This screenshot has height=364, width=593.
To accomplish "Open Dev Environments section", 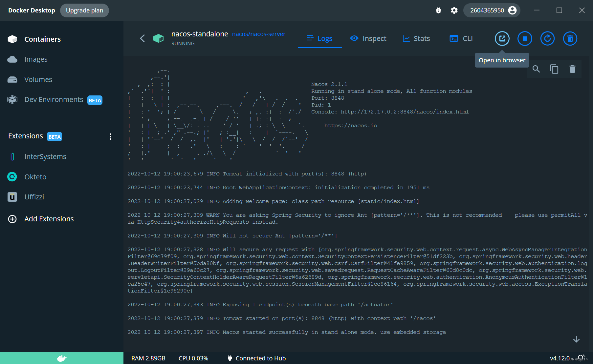I will (62, 100).
